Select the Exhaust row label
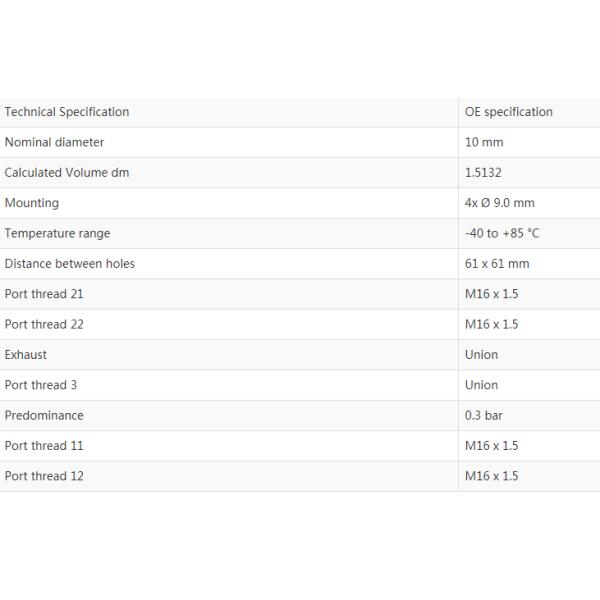This screenshot has height=600, width=600. (x=26, y=355)
